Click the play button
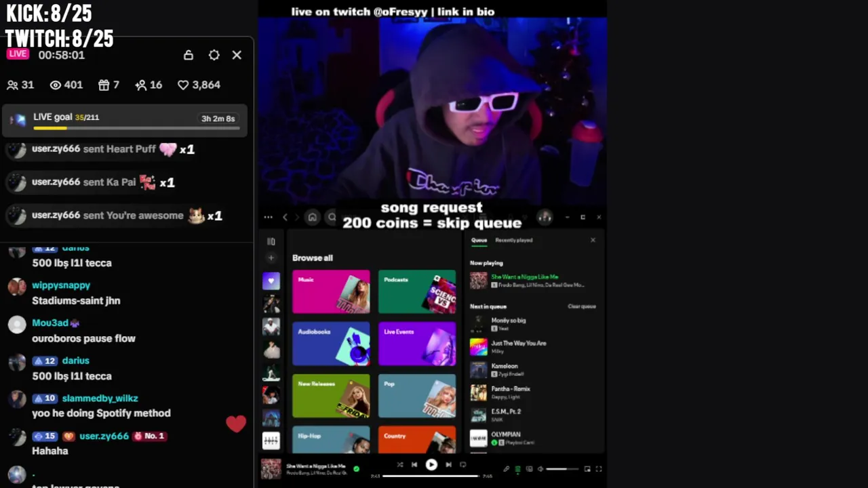The image size is (868, 488). pyautogui.click(x=431, y=464)
